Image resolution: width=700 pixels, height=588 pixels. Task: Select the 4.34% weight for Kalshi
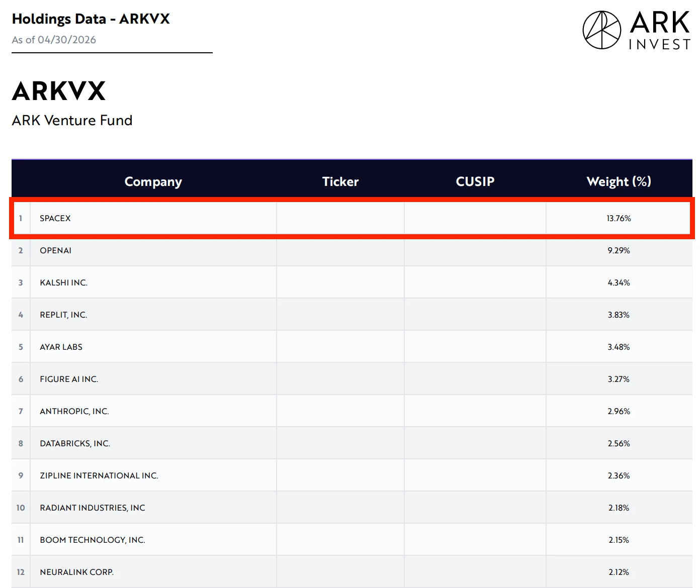tap(619, 282)
